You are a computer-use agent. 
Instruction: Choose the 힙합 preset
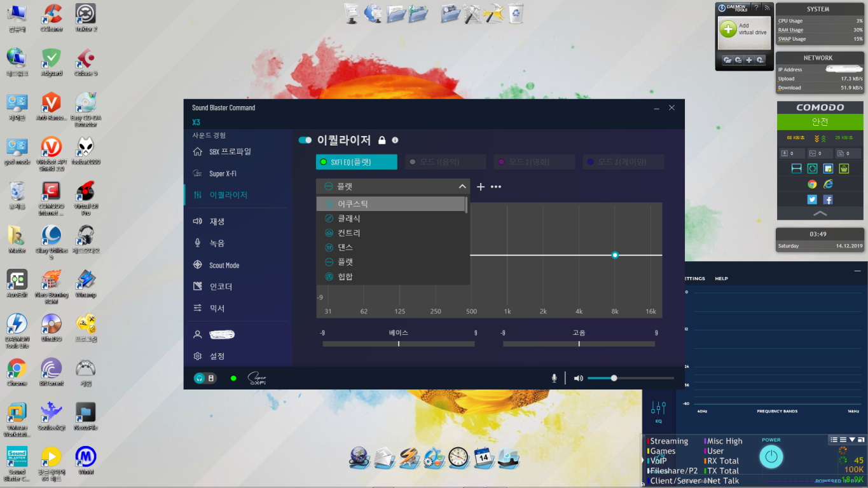390,276
